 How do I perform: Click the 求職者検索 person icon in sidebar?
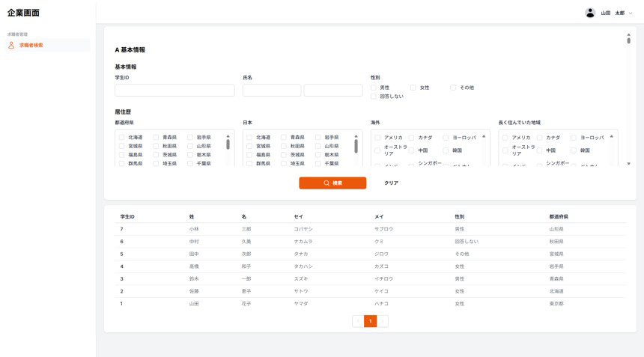pyautogui.click(x=11, y=46)
